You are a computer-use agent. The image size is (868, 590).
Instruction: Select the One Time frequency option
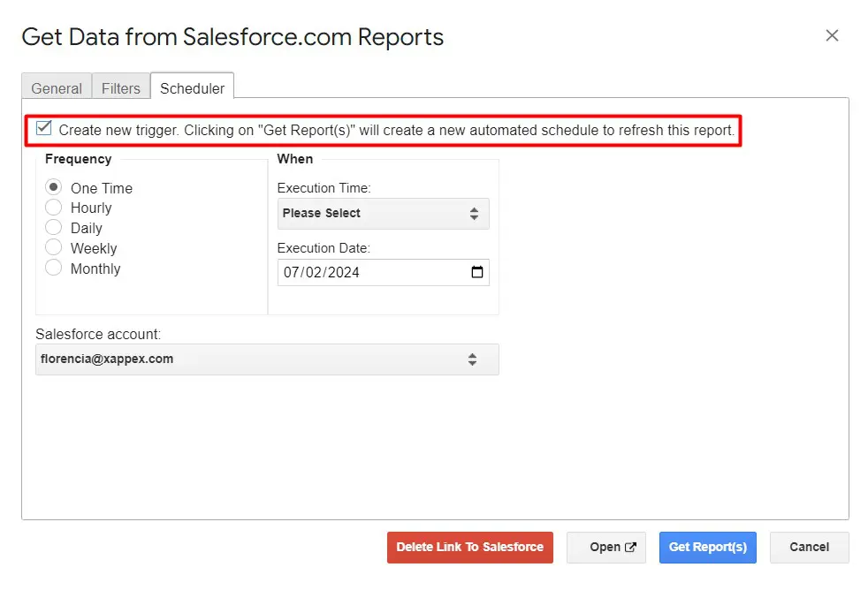(54, 187)
